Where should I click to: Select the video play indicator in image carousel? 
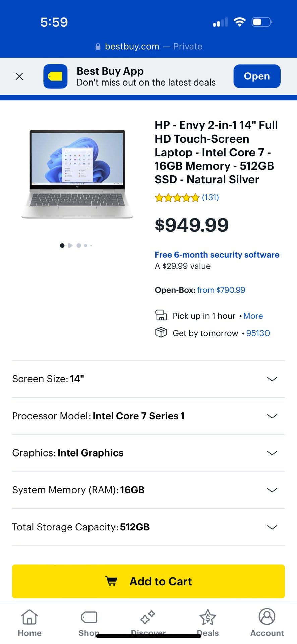(x=70, y=246)
